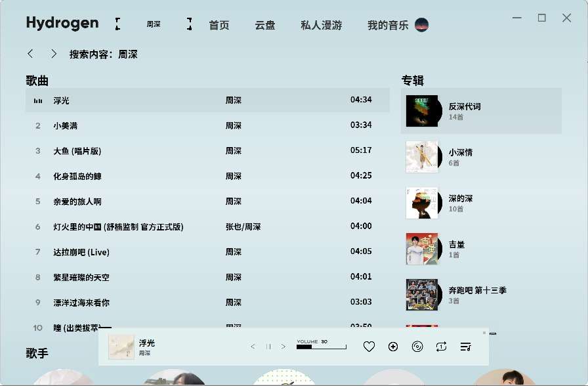Open album 深的深
588x386 pixels.
[481, 203]
